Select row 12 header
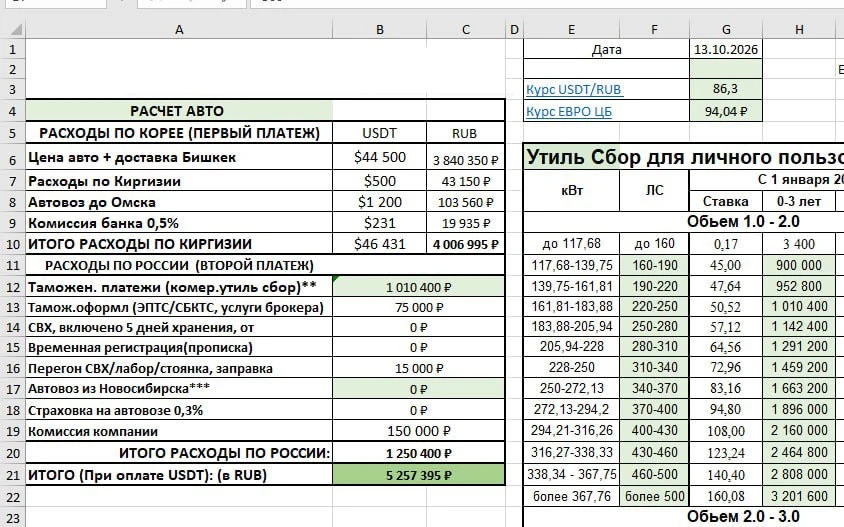844x527 pixels. [x=12, y=287]
